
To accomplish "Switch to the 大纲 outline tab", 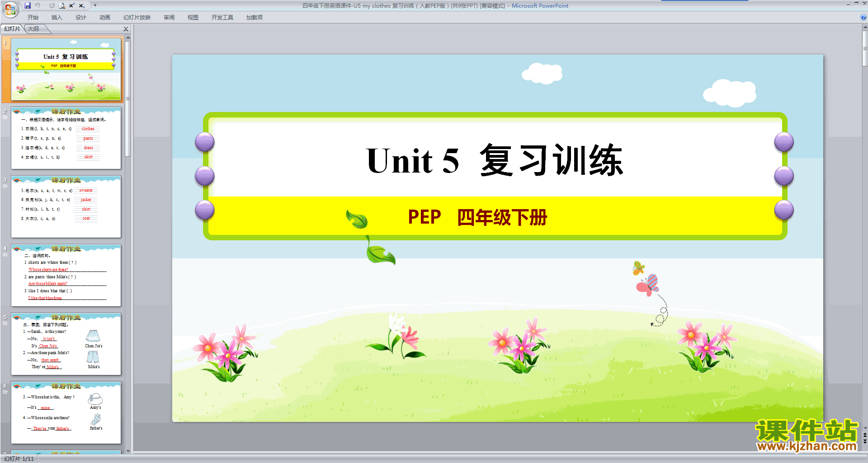I will [34, 29].
